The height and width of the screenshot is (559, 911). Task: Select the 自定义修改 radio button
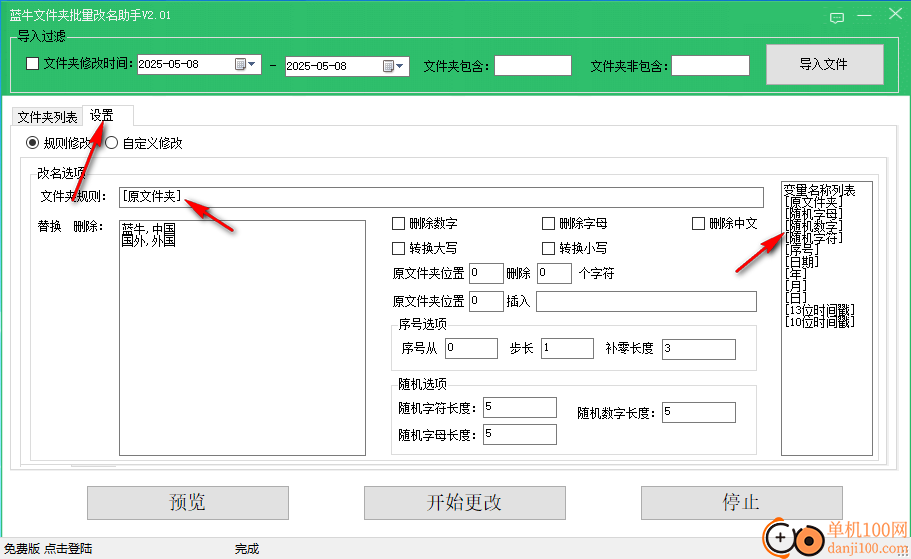pyautogui.click(x=112, y=142)
